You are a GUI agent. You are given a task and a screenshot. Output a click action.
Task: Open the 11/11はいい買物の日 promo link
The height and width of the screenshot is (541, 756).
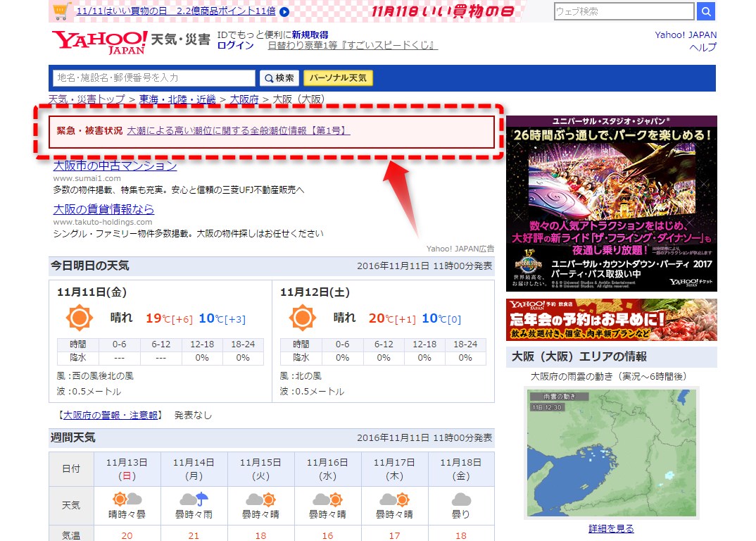pyautogui.click(x=176, y=11)
